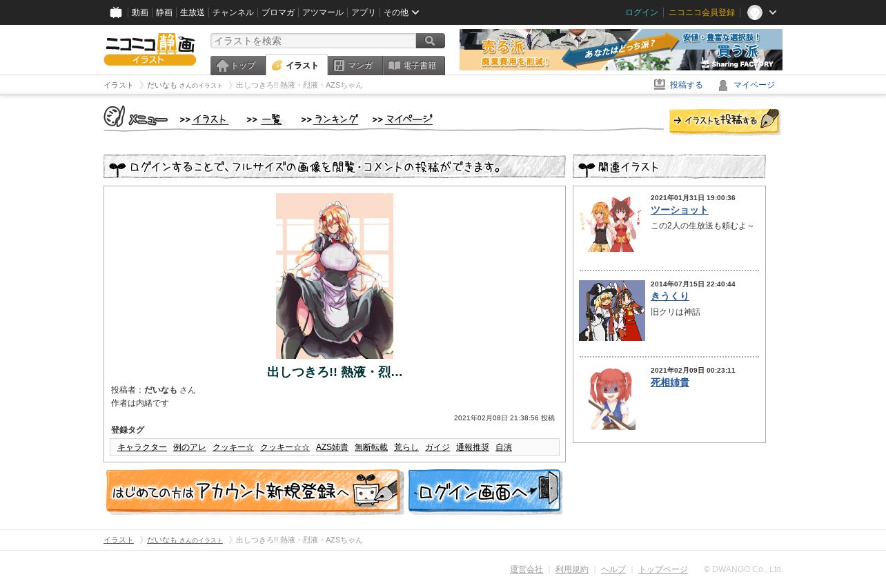Click the magnifier search button
Image resolution: width=886 pixels, height=588 pixels.
tap(431, 41)
